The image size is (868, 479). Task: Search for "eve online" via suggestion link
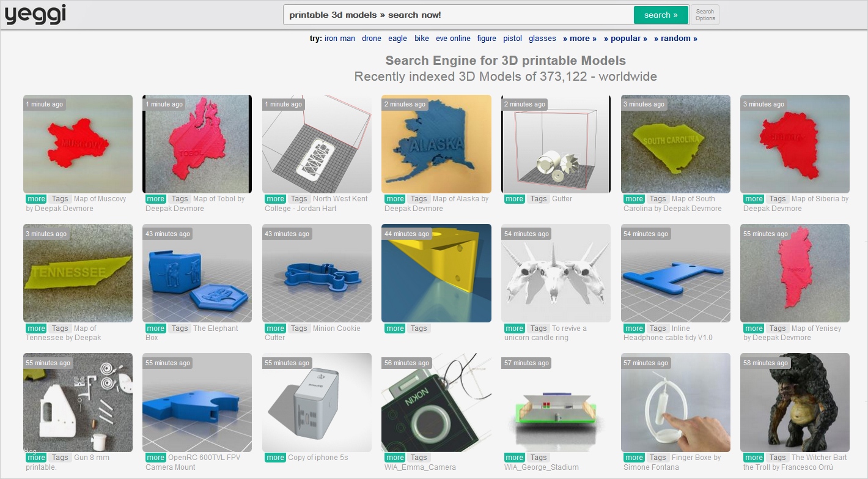pyautogui.click(x=452, y=38)
